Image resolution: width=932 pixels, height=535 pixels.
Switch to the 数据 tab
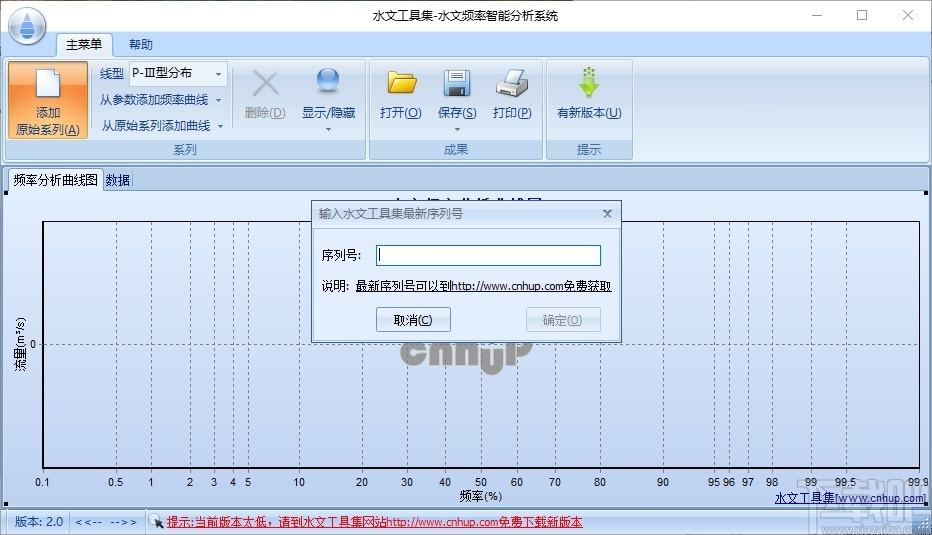pos(118,180)
